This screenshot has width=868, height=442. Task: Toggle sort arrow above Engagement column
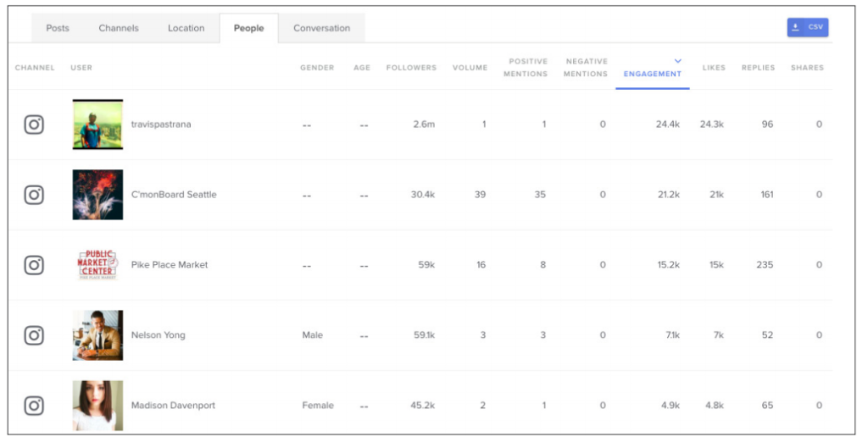point(677,61)
